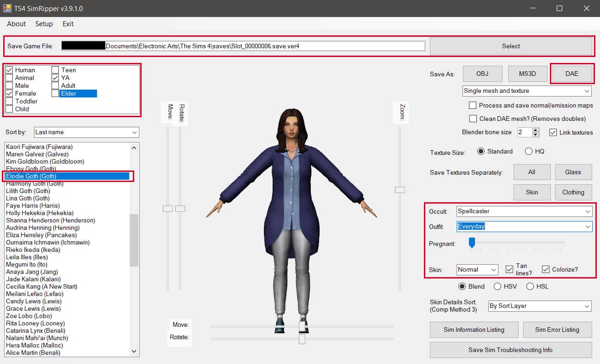
Task: Open the Single mesh and texture dropdown
Action: click(527, 91)
